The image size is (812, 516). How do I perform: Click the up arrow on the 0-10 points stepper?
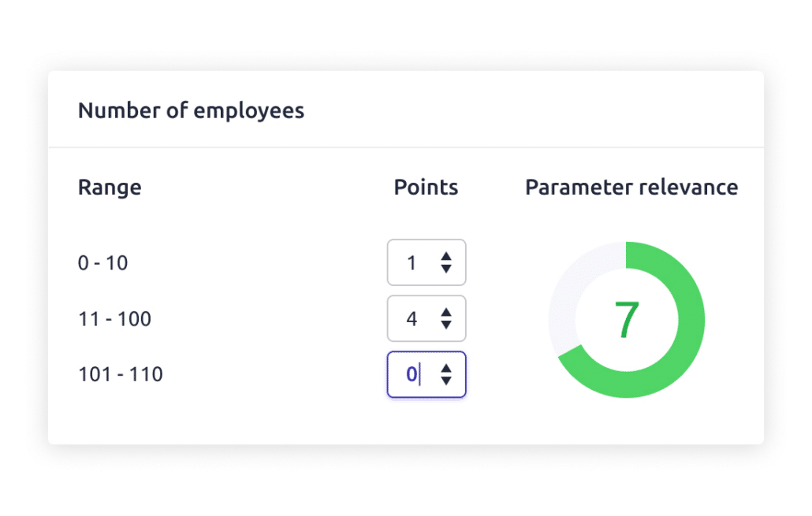(x=447, y=258)
